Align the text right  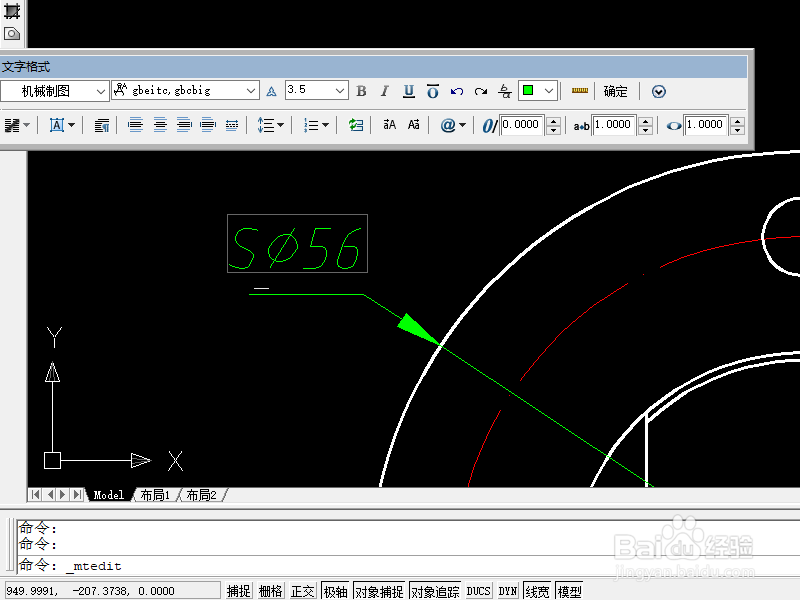coord(184,125)
